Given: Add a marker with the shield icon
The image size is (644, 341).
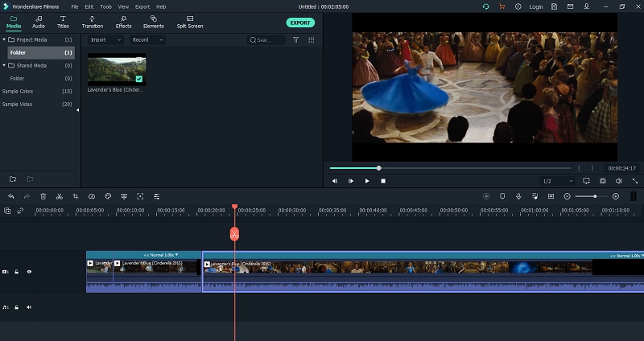Looking at the screenshot, I should (502, 196).
